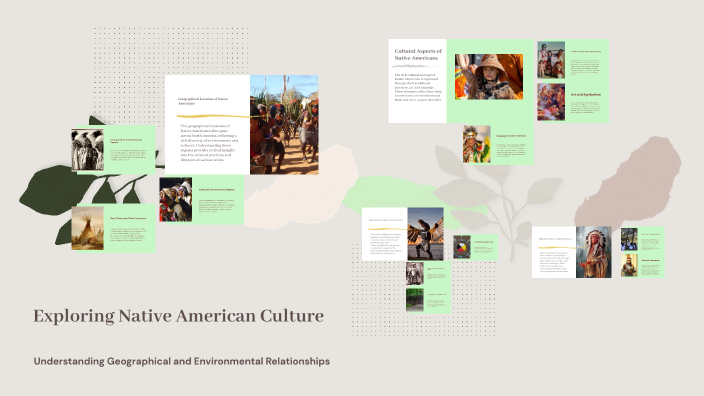Viewport: 704px width, 396px height.
Task: Open the tribal dance photo thumbnail
Action: pyautogui.click(x=284, y=125)
